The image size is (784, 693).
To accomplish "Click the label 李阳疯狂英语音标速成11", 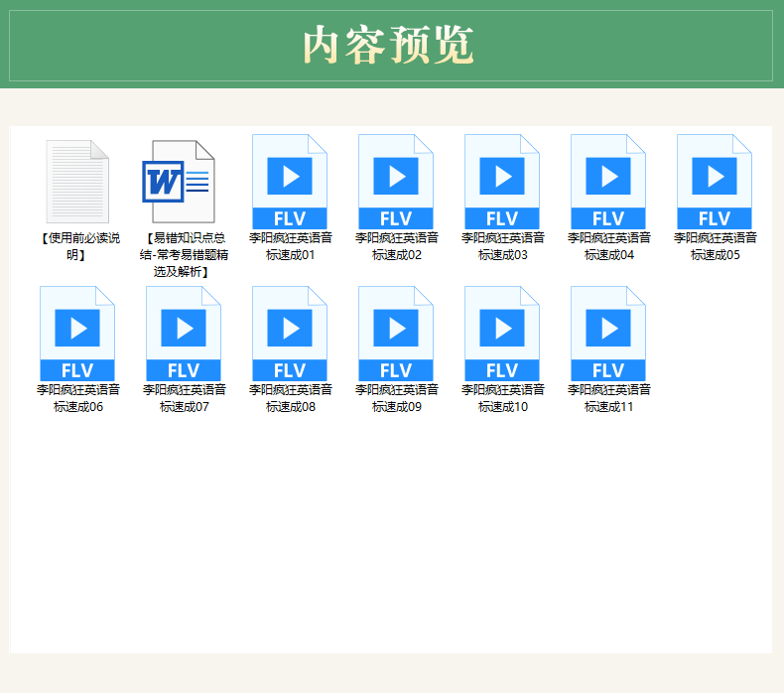I will coord(609,398).
